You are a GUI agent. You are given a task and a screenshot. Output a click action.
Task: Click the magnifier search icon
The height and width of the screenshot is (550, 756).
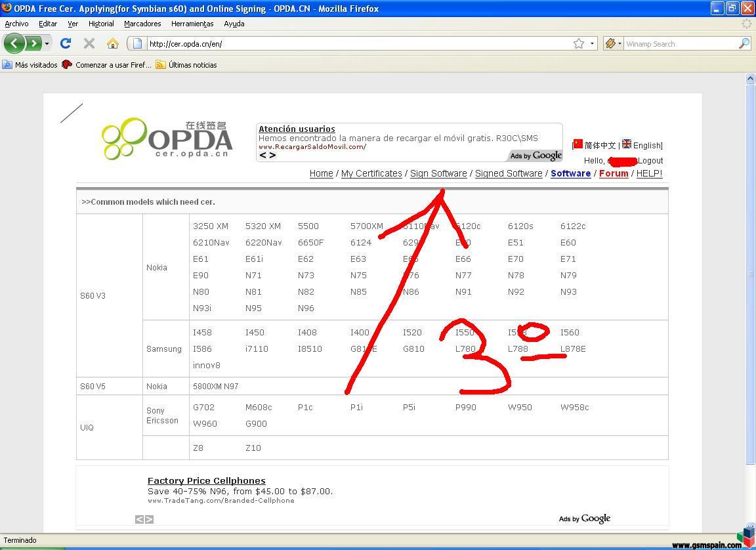tap(744, 44)
